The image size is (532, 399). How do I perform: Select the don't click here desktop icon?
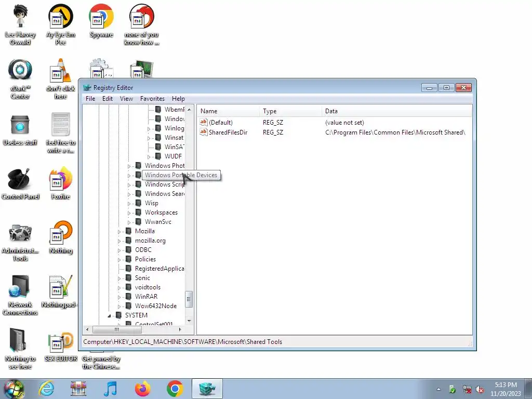tap(60, 79)
